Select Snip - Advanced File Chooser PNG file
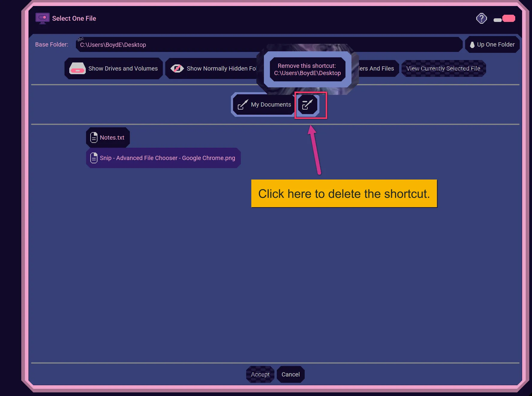Screen dimensions: 532x396 pos(163,158)
